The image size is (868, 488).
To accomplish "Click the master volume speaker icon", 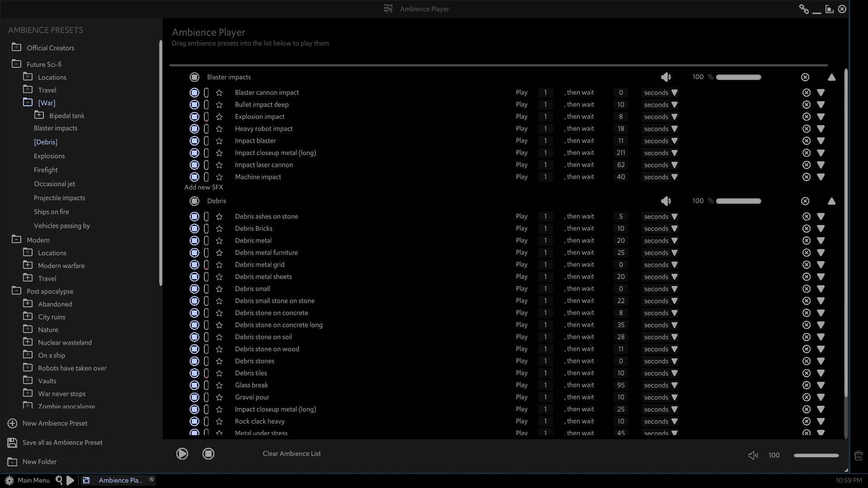I will [753, 455].
